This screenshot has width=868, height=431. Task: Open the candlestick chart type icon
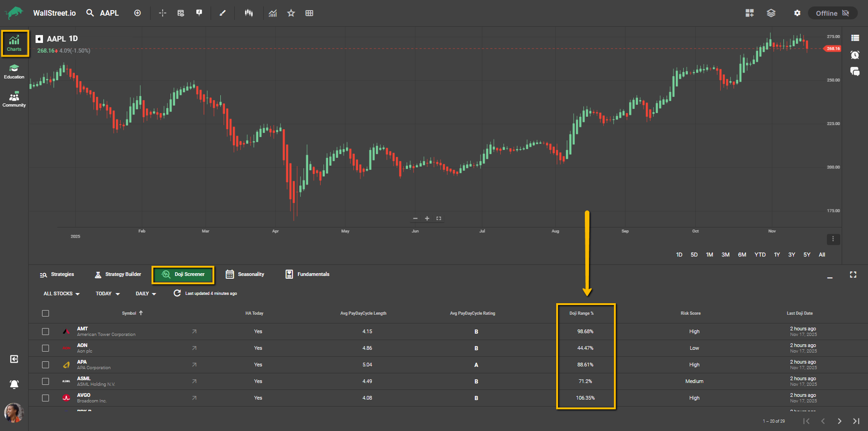pyautogui.click(x=249, y=13)
